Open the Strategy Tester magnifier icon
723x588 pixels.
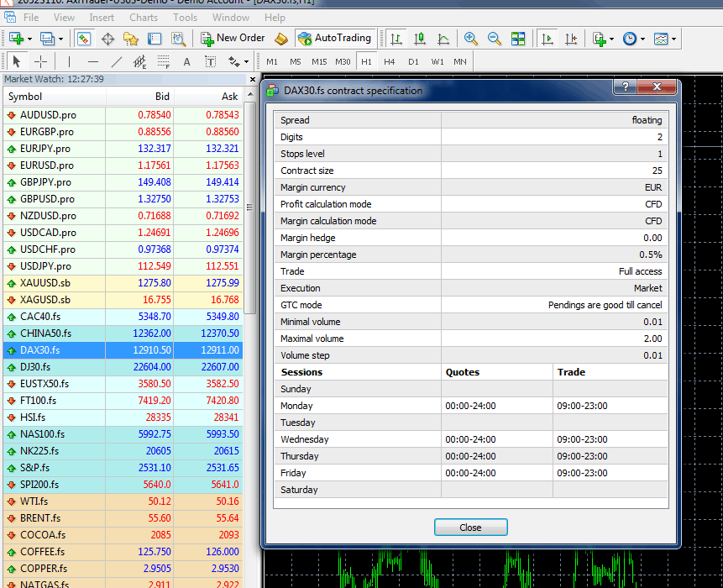click(x=179, y=39)
